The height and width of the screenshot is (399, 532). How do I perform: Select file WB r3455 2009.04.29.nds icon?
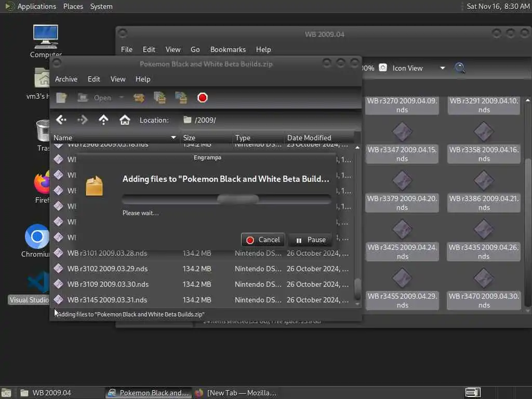coord(402,278)
